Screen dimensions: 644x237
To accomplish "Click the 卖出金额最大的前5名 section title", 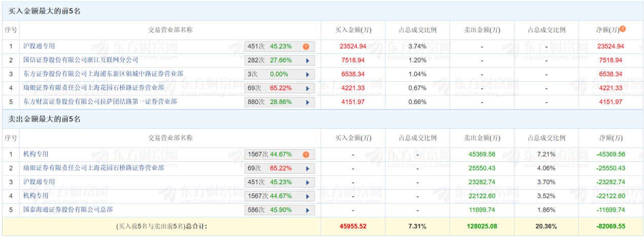I will tap(45, 119).
